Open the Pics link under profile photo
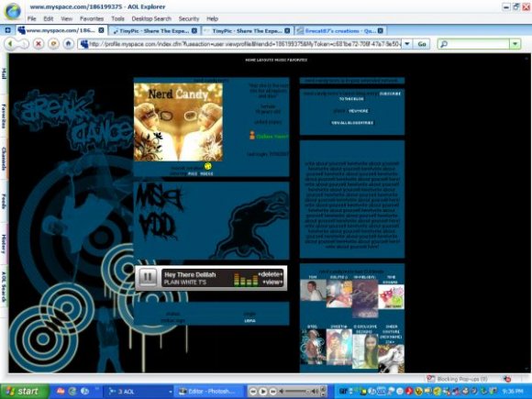Image resolution: width=532 pixels, height=399 pixels. (x=193, y=173)
